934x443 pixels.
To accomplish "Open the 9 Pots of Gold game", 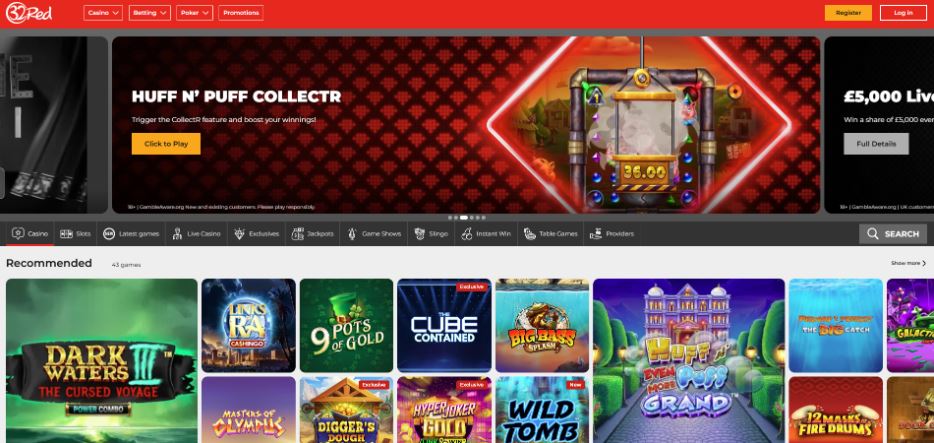I will coord(347,326).
